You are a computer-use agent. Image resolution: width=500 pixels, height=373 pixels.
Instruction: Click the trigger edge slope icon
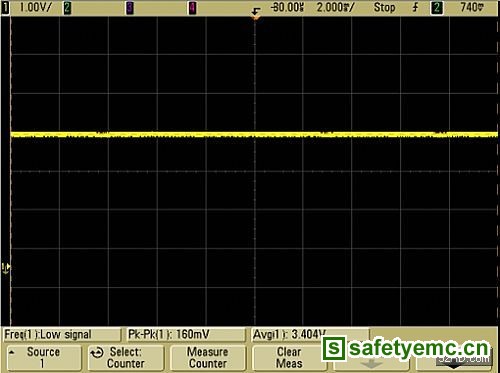(x=415, y=8)
